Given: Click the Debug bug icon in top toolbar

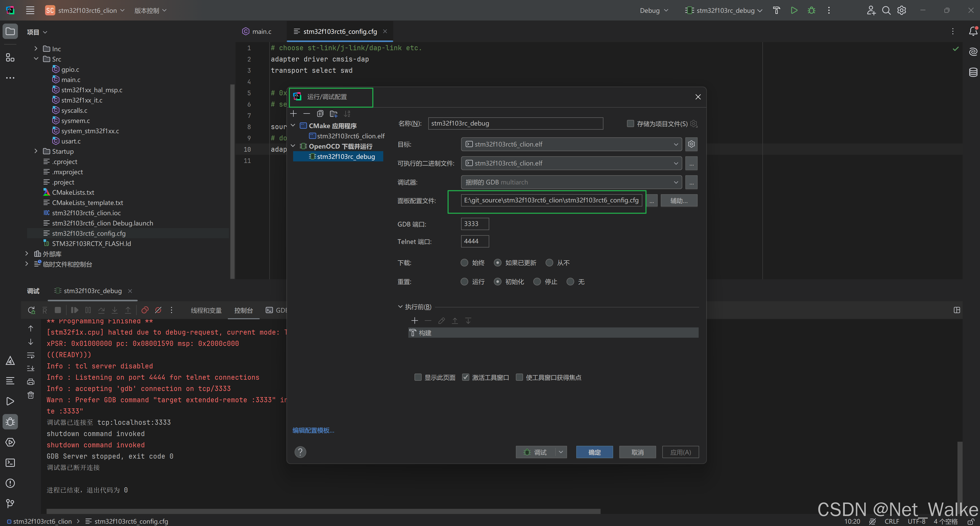Looking at the screenshot, I should tap(812, 10).
